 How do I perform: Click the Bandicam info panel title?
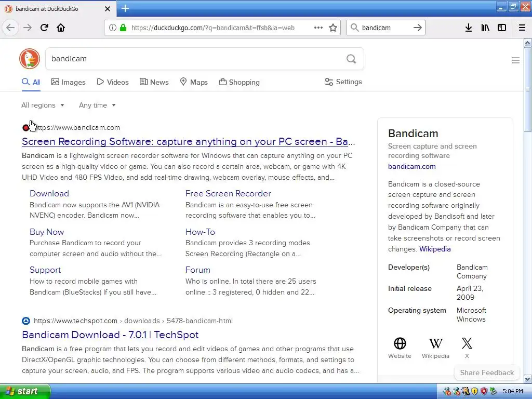(x=413, y=134)
